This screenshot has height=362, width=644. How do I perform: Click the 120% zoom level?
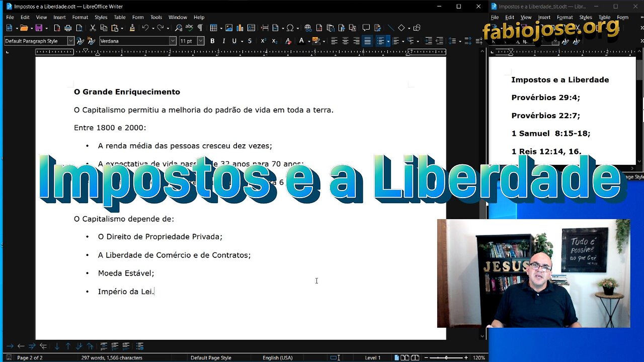pos(479,358)
